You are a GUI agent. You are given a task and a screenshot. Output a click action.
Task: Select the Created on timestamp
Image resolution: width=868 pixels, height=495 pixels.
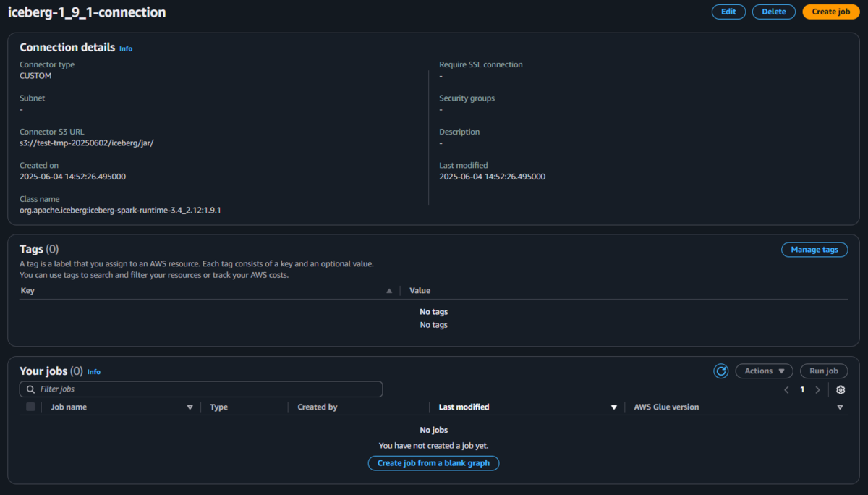click(x=73, y=177)
